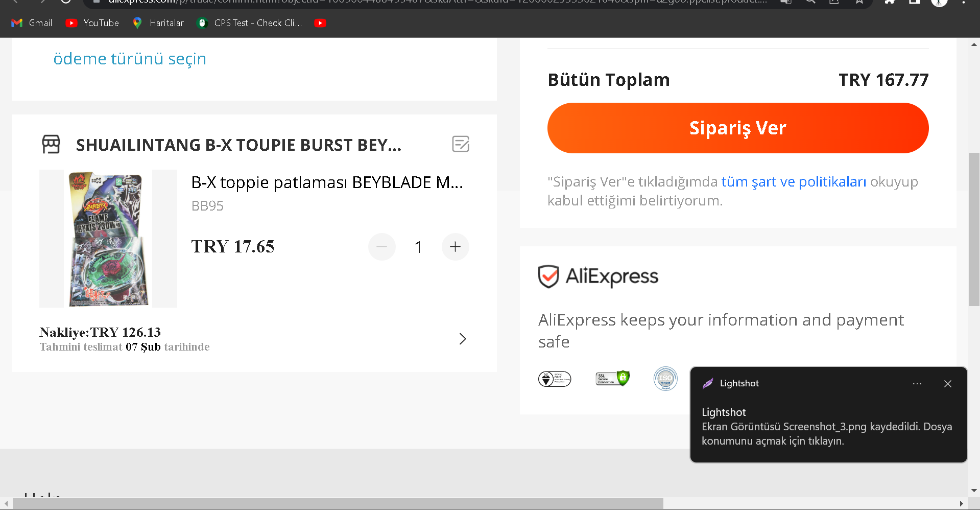Increase quantity with the plus button
Viewport: 980px width, 510px height.
click(x=455, y=247)
